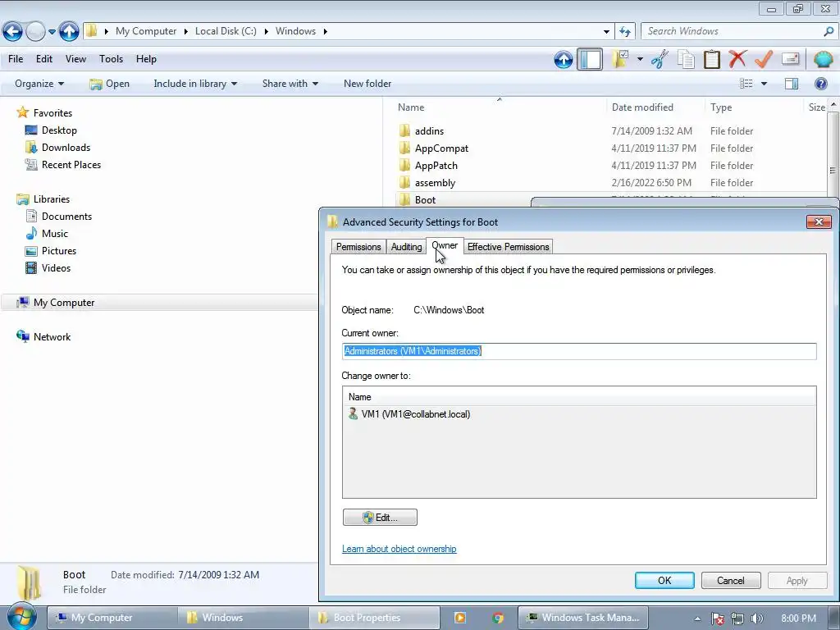Click the envelope Email icon in toolbar
This screenshot has height=630, width=840.
pyautogui.click(x=790, y=59)
